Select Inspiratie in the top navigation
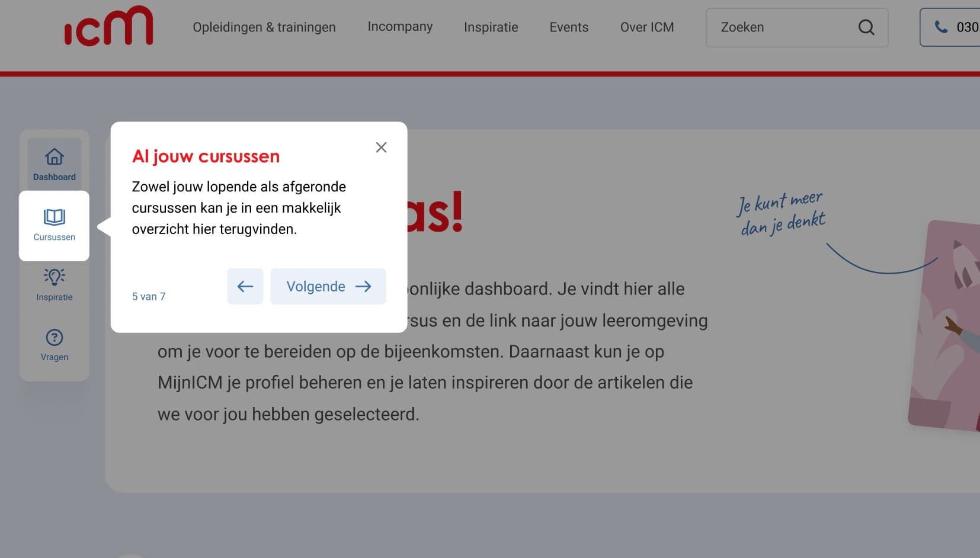This screenshot has width=980, height=558. tap(491, 27)
